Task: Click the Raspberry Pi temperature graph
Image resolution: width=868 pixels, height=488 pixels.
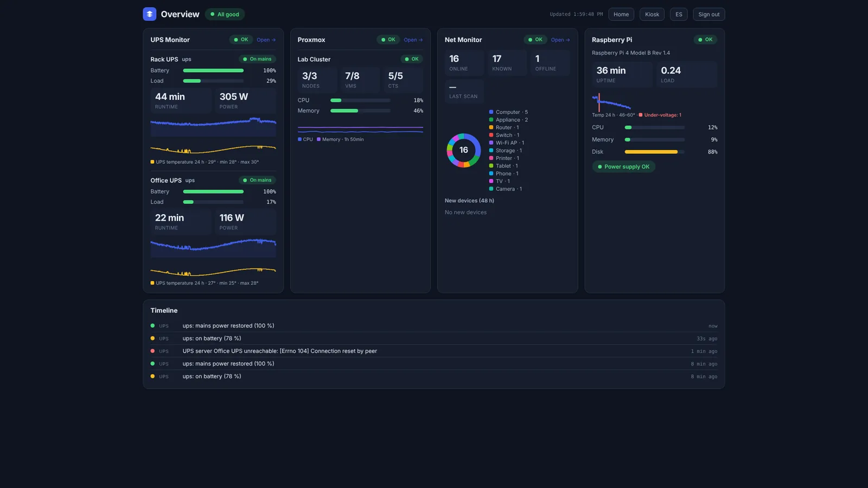Action: (x=611, y=102)
